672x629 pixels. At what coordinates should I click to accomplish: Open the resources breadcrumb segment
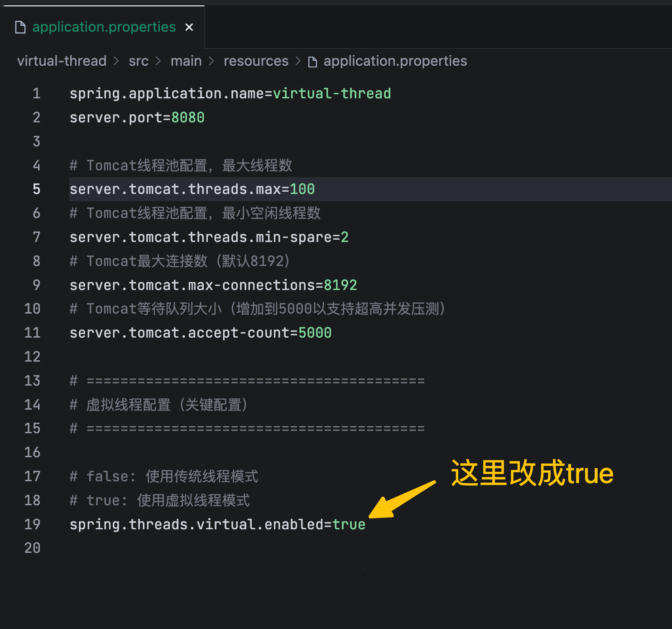pos(256,61)
